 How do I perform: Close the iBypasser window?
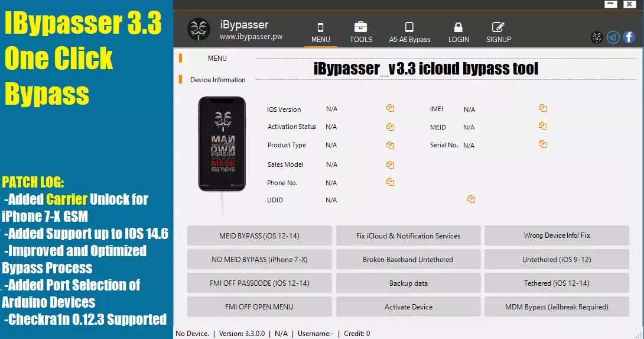click(629, 4)
